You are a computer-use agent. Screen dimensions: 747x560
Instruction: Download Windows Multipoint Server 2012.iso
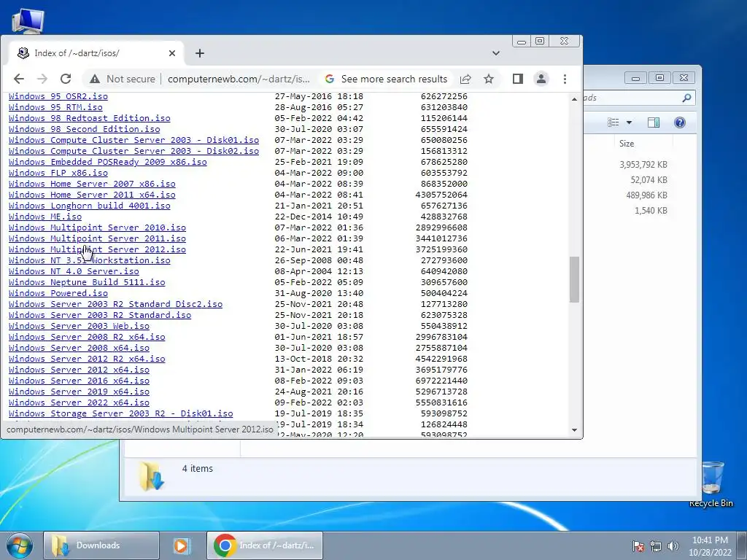point(97,249)
